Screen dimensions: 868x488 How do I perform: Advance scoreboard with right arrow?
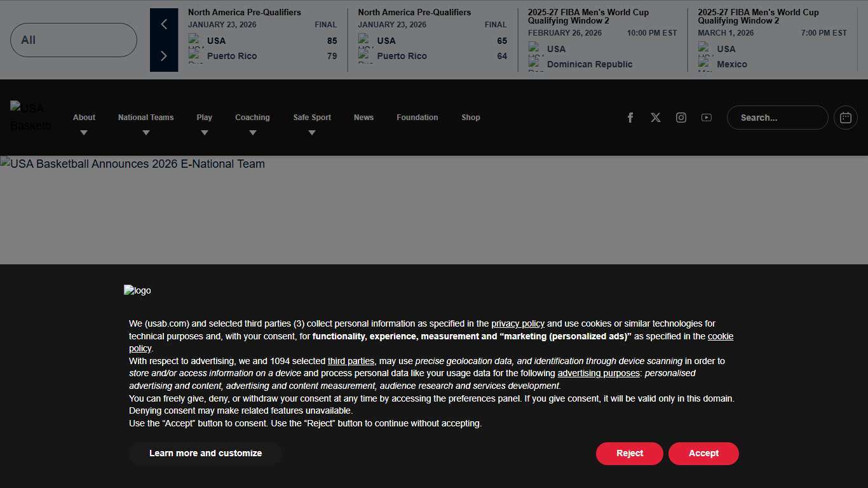click(x=164, y=56)
